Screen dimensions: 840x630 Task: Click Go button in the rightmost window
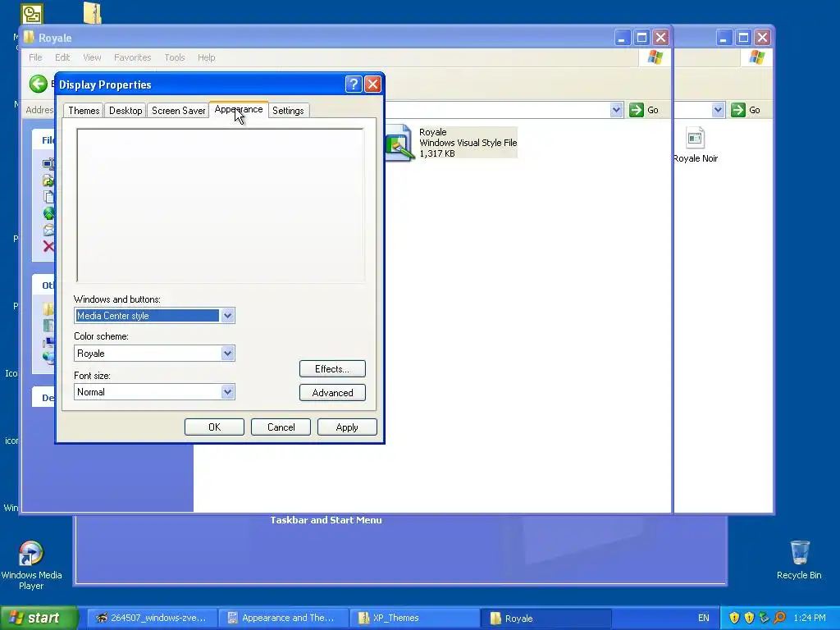(x=746, y=110)
